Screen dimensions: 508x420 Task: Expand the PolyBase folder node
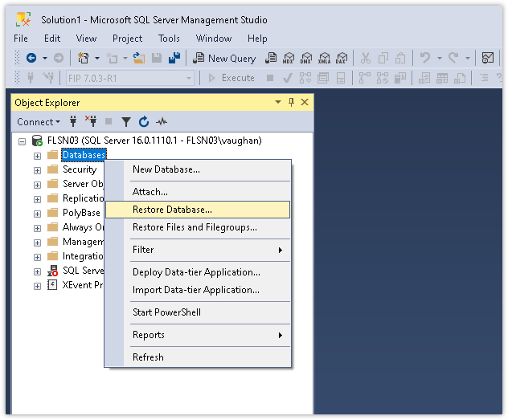coord(37,214)
